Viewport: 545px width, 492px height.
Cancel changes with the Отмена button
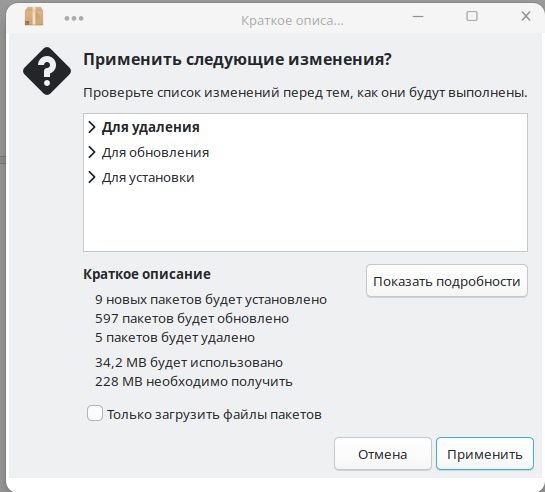pyautogui.click(x=383, y=454)
